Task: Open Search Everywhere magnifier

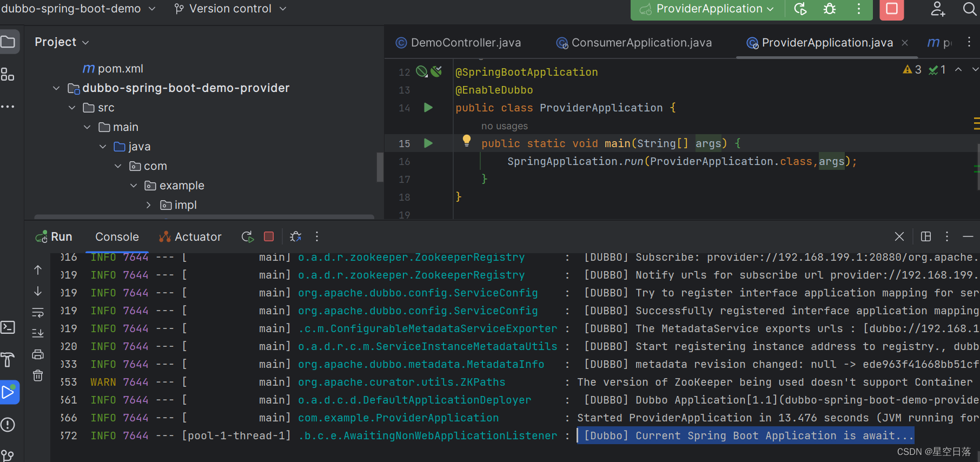Action: pos(970,9)
